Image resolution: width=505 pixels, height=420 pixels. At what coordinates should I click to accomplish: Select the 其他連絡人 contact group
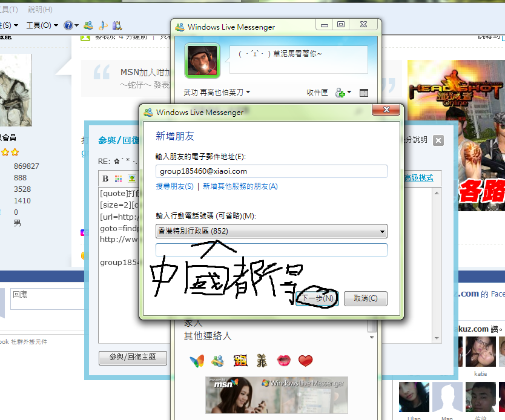click(x=208, y=336)
